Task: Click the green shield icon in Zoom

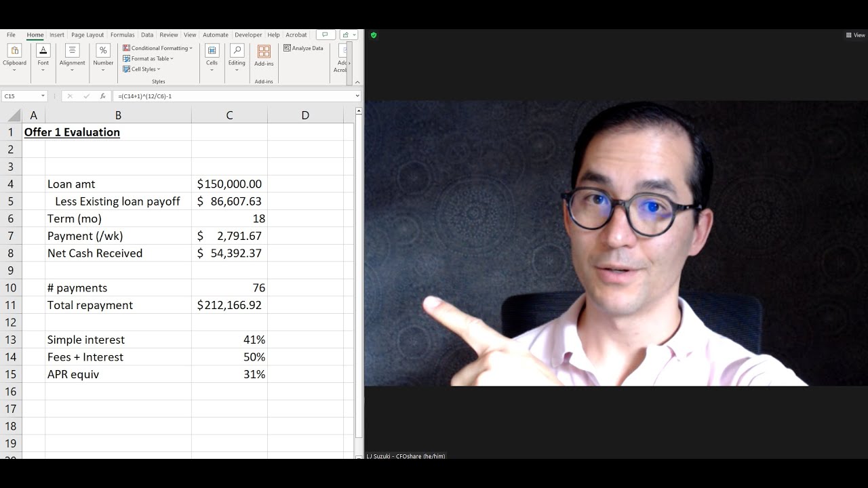Action: [374, 35]
